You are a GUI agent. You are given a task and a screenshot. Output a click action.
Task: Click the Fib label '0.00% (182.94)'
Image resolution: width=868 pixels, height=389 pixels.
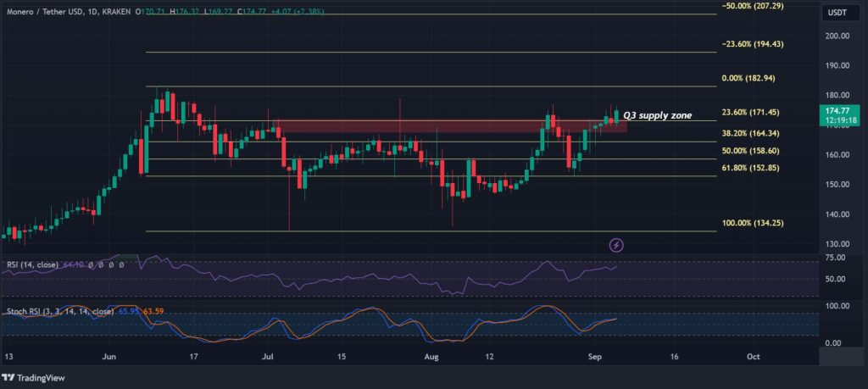tap(748, 78)
